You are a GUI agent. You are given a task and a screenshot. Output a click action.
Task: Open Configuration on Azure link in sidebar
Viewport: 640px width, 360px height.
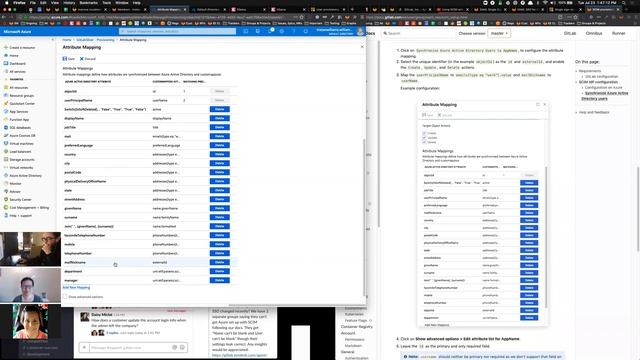pos(603,87)
